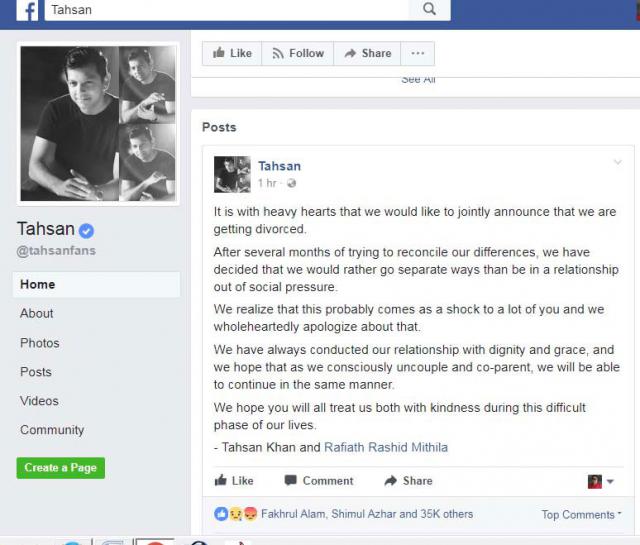Image resolution: width=640 pixels, height=545 pixels.
Task: Open the page profile picture collage
Action: click(98, 124)
